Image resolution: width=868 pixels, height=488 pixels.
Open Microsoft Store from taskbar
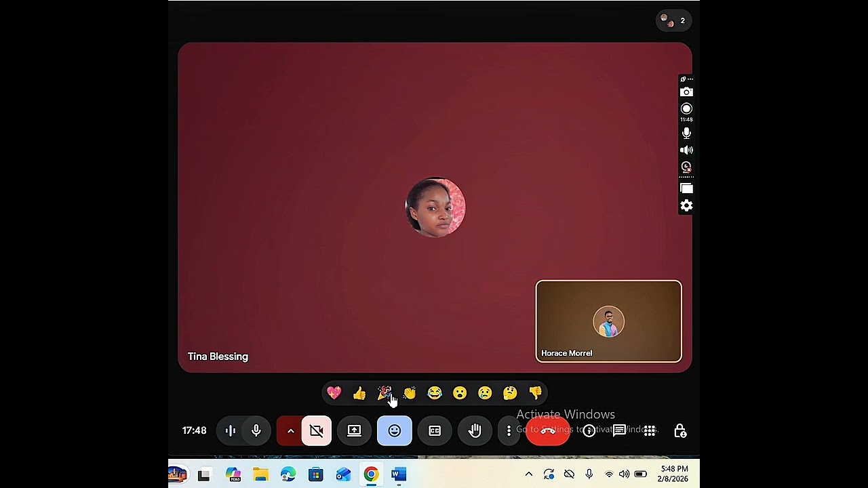coord(316,474)
